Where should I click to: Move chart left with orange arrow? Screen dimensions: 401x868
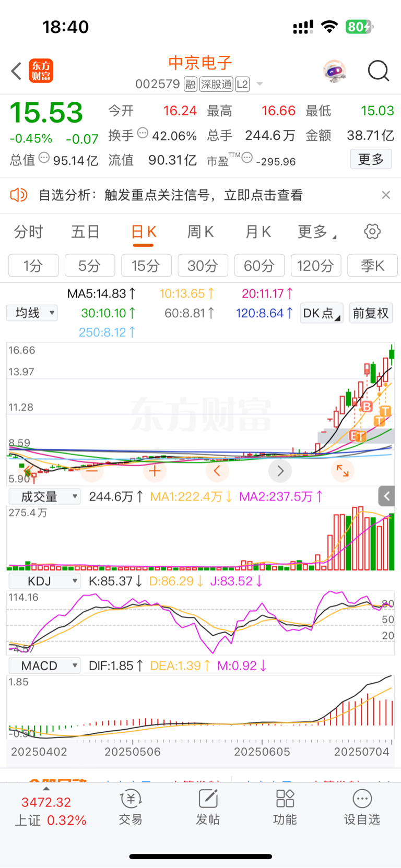(x=217, y=471)
